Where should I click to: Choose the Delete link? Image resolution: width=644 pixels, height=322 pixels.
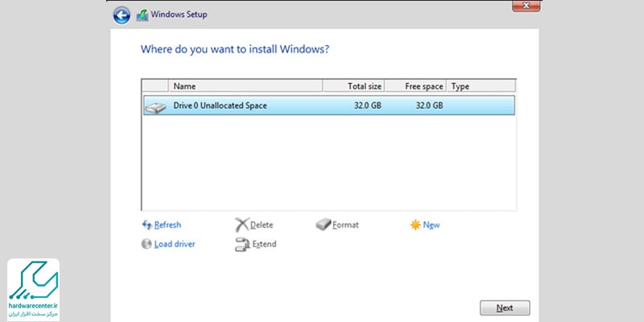pos(262,225)
